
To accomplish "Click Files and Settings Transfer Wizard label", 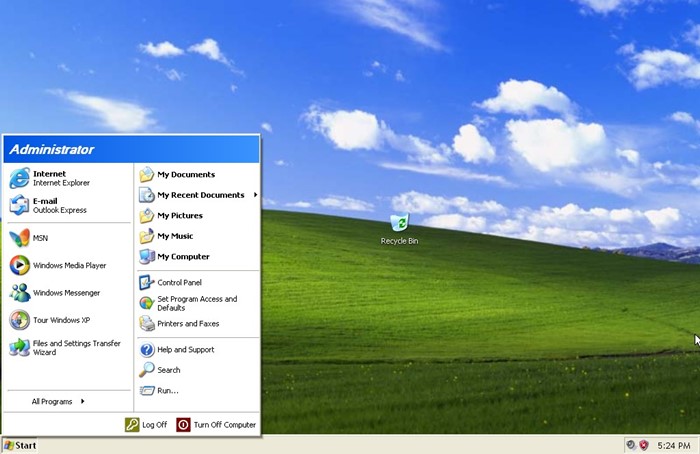I will (77, 348).
